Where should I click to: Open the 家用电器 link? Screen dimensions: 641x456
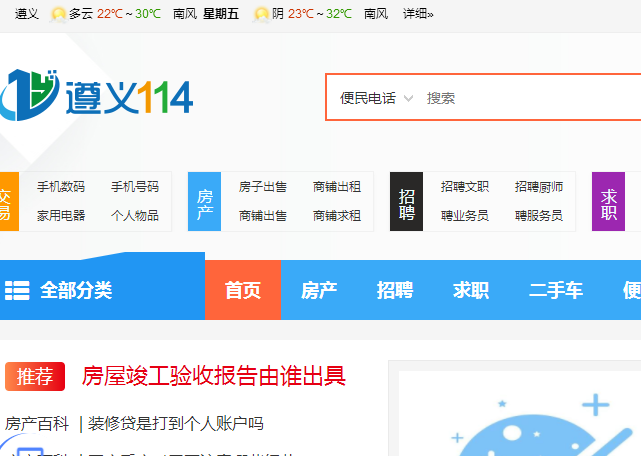coord(61,216)
